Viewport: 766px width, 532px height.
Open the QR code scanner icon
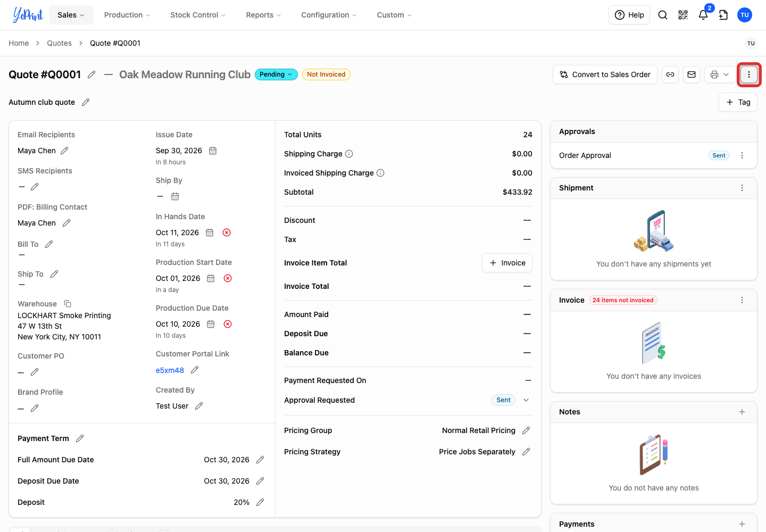click(683, 15)
